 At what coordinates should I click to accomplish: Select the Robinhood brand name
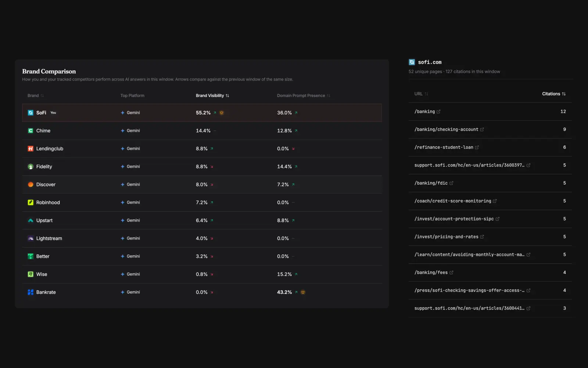point(48,202)
